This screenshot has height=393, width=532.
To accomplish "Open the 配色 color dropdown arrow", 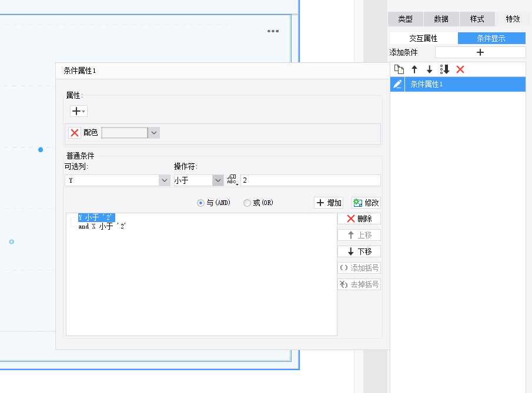I will pyautogui.click(x=154, y=133).
